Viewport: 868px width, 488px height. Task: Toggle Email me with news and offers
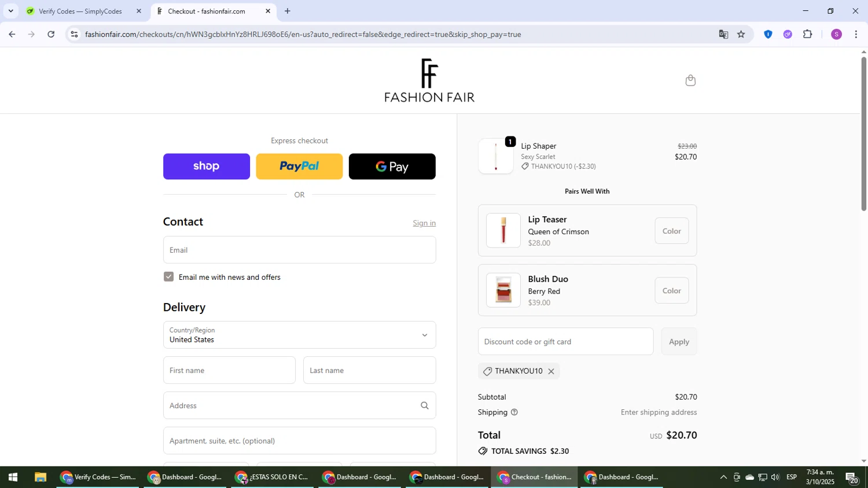tap(168, 277)
